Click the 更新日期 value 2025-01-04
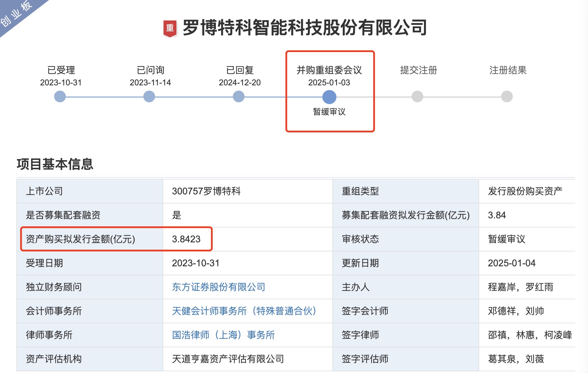Viewport: 588px width, 373px height. click(x=512, y=263)
